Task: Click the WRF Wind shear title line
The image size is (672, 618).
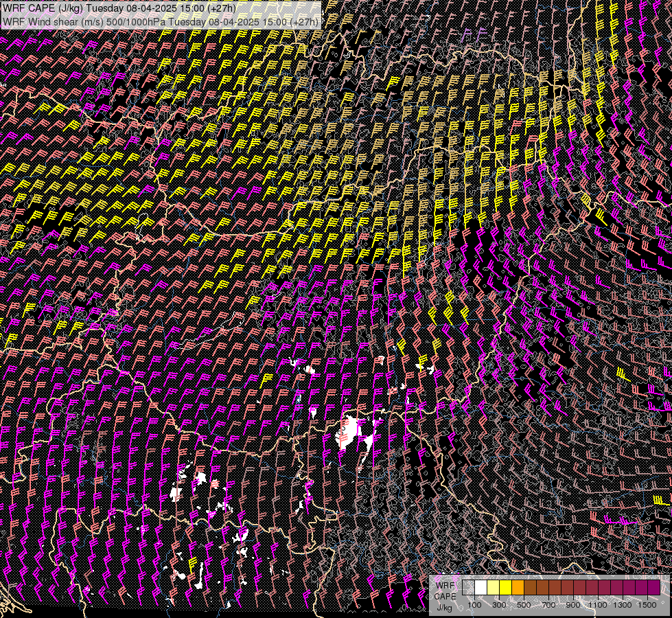Action: pyautogui.click(x=161, y=21)
